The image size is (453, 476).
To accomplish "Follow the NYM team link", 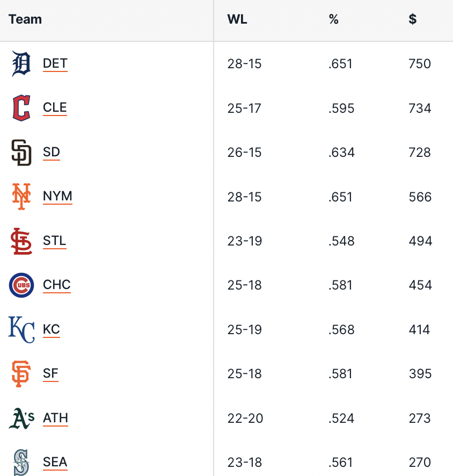I will coord(57,197).
